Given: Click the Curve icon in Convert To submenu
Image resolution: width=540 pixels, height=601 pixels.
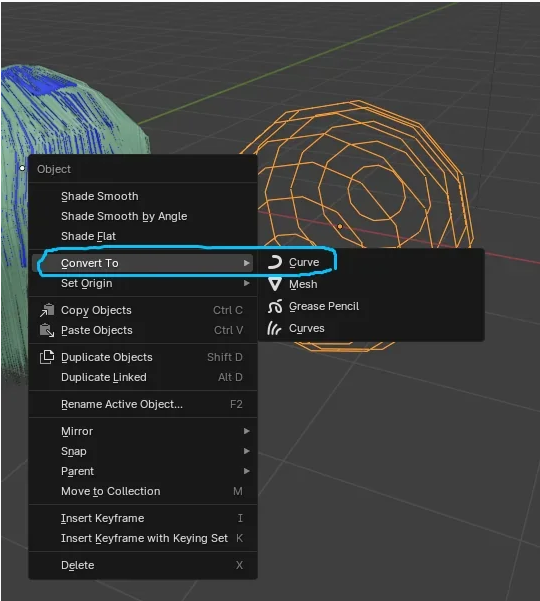Looking at the screenshot, I should click(275, 263).
